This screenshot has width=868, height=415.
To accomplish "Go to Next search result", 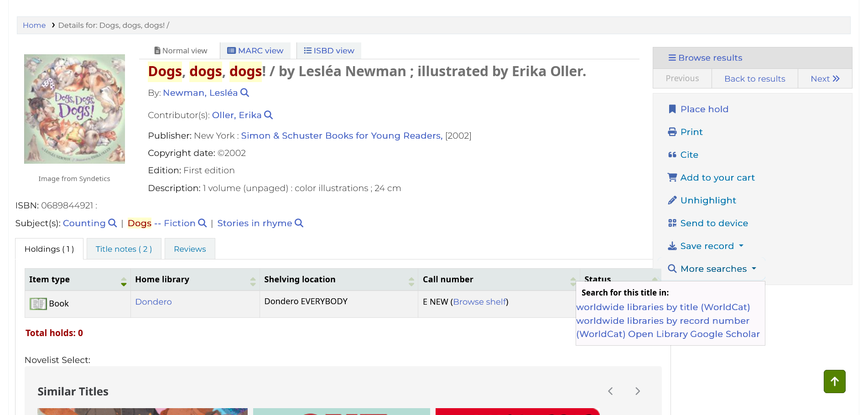I will coord(825,79).
